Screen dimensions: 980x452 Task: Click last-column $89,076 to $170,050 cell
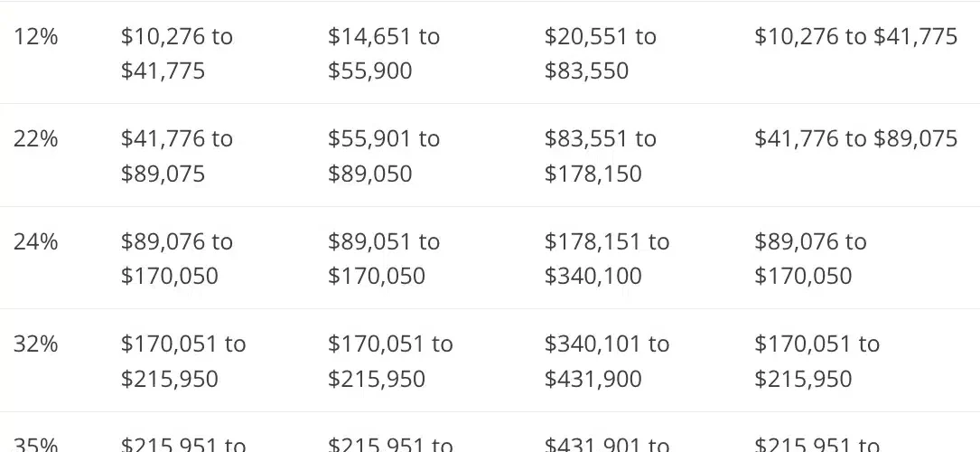(x=810, y=259)
